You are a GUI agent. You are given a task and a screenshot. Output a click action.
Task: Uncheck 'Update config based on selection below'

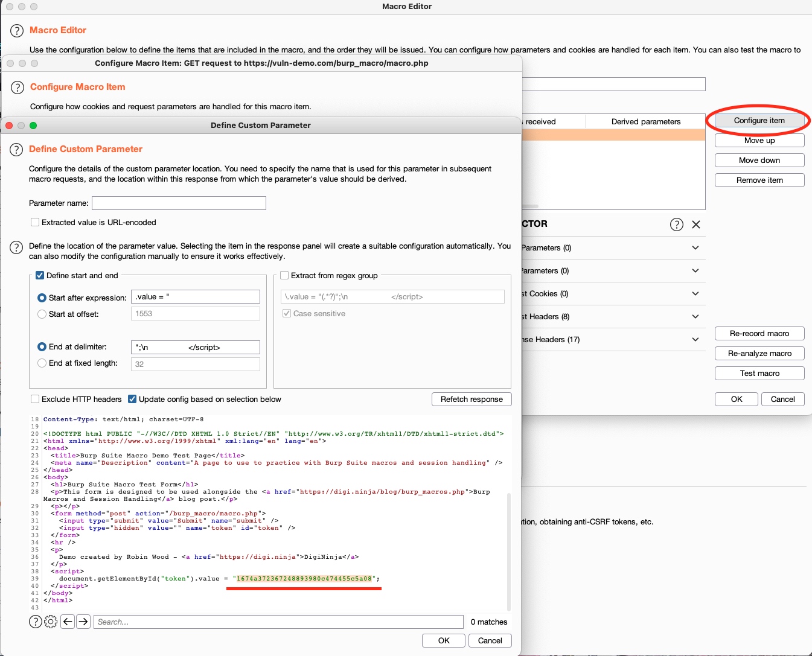[x=132, y=399]
